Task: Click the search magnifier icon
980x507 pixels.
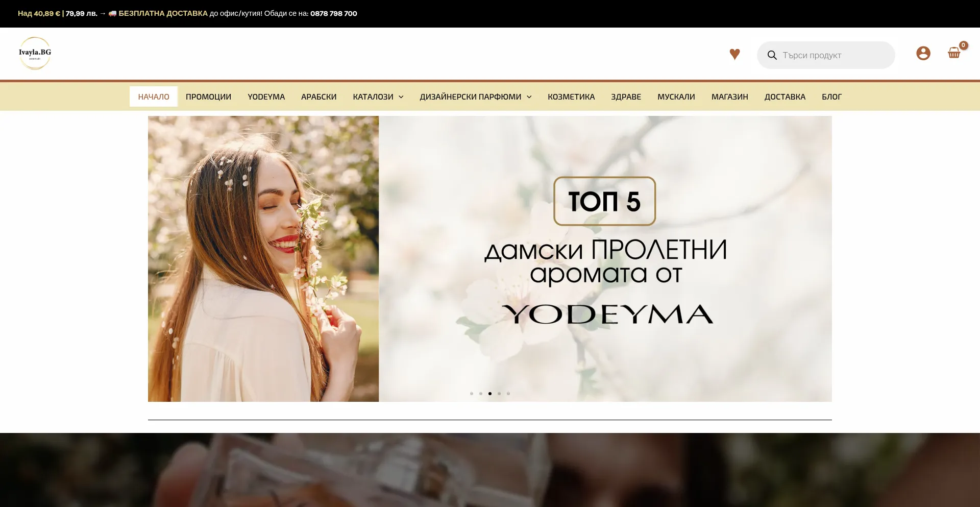Action: (x=772, y=55)
